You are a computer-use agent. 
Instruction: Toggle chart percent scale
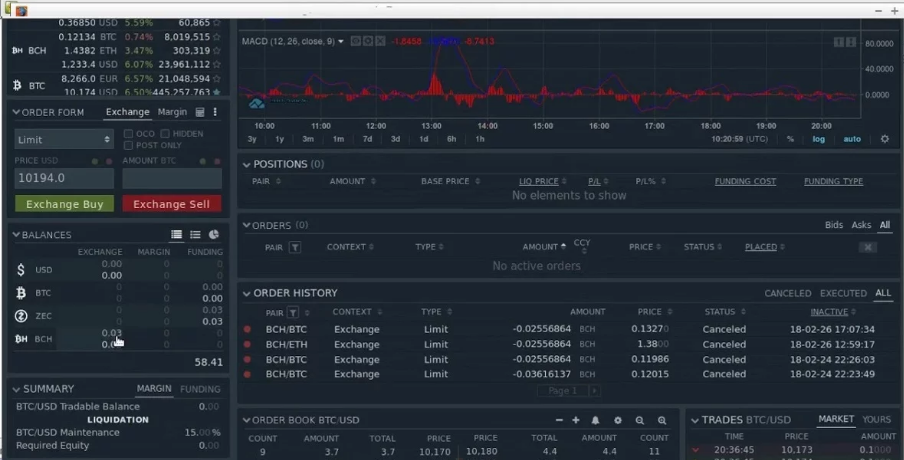[790, 139]
